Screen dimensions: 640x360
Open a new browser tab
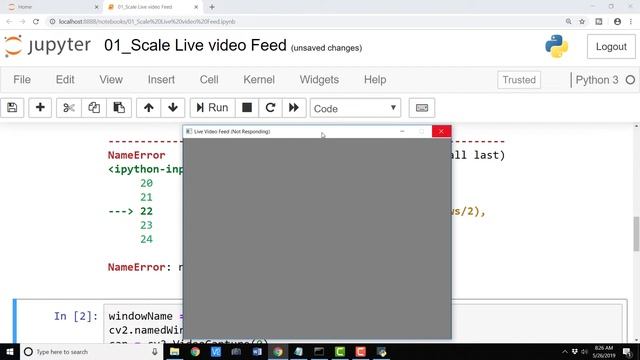(212, 7)
